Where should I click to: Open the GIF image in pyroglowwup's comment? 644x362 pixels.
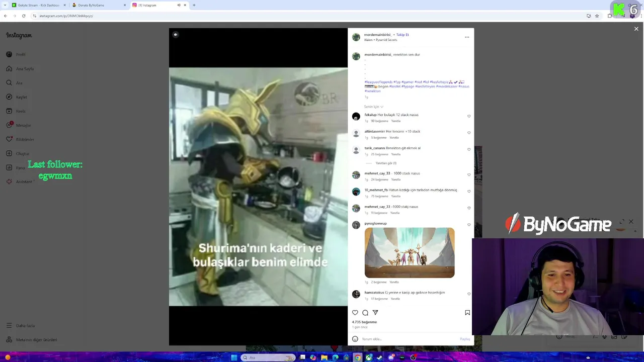click(410, 252)
